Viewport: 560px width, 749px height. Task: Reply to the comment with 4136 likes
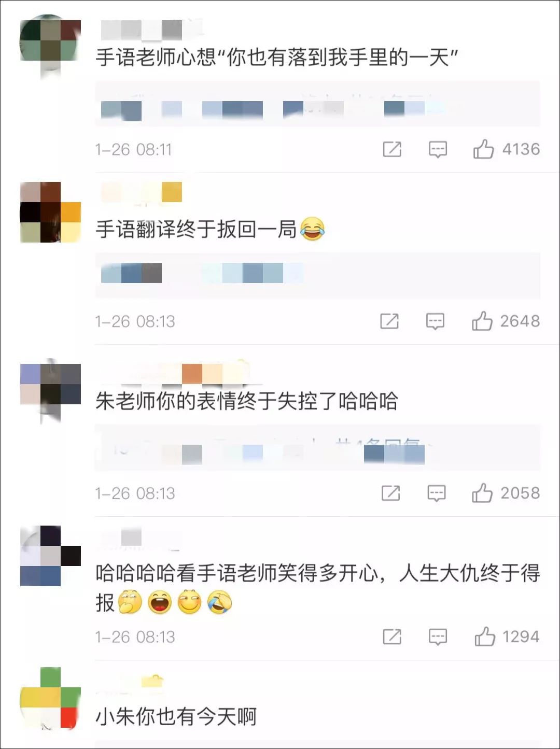click(438, 150)
